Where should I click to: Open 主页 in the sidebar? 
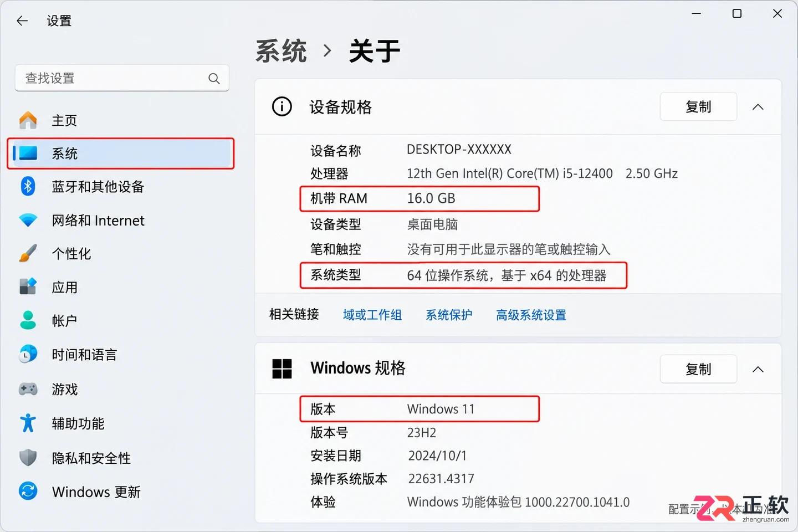121,120
